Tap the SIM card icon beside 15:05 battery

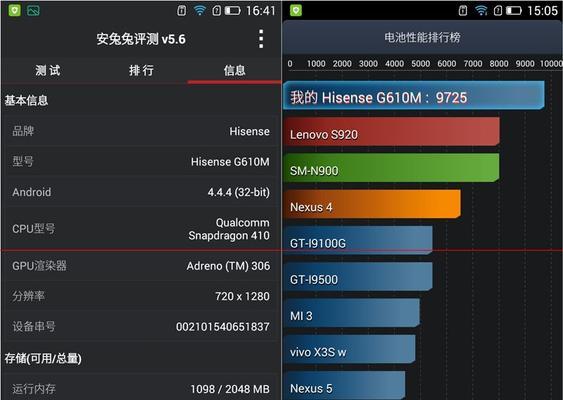click(498, 11)
